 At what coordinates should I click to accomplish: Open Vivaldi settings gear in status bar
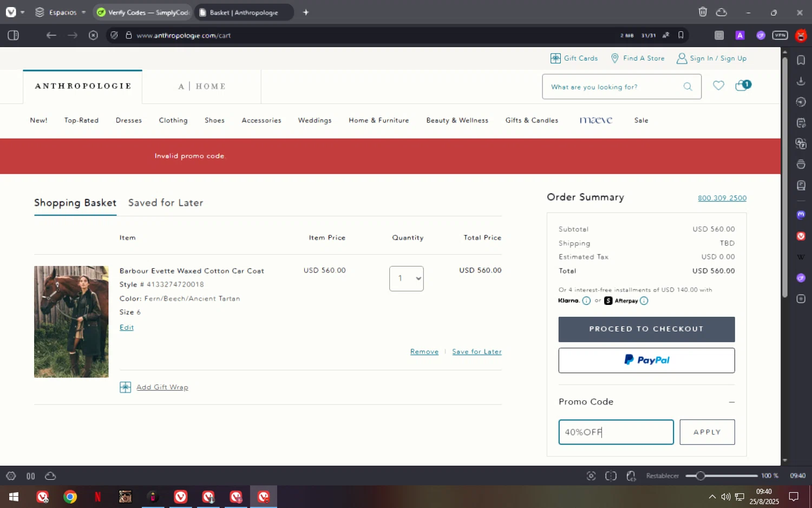tap(11, 476)
